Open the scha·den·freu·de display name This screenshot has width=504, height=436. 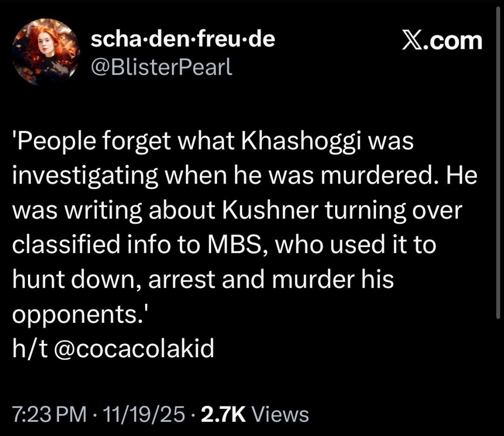tap(183, 39)
